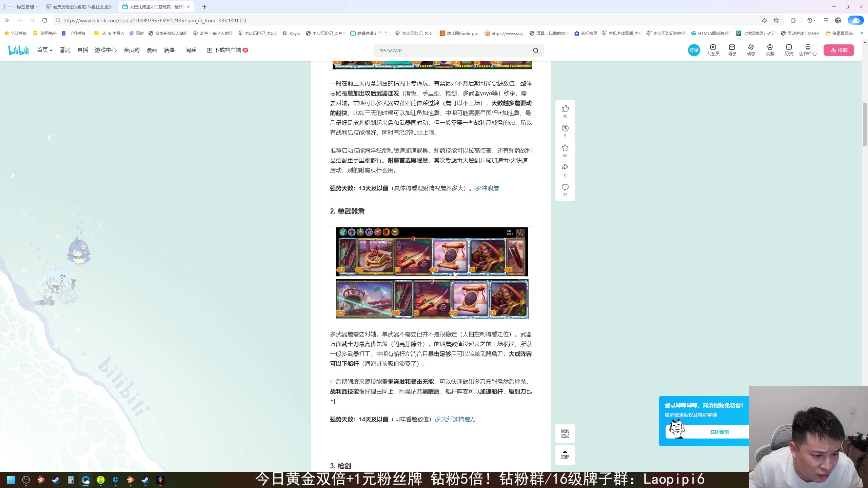The image size is (868, 488).
Task: Click the bilibili logo
Action: [19, 50]
